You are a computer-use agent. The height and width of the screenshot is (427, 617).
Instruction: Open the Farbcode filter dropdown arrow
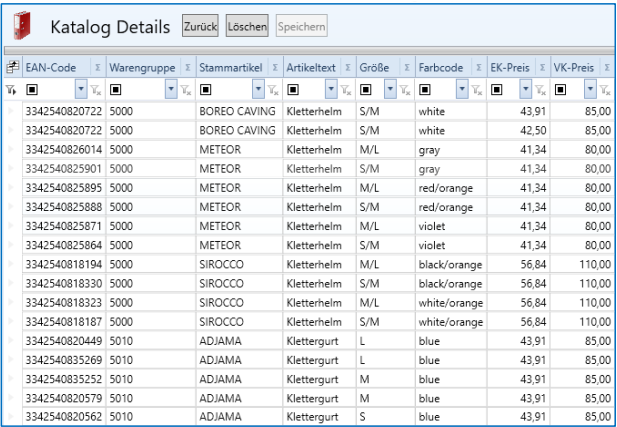(x=461, y=90)
